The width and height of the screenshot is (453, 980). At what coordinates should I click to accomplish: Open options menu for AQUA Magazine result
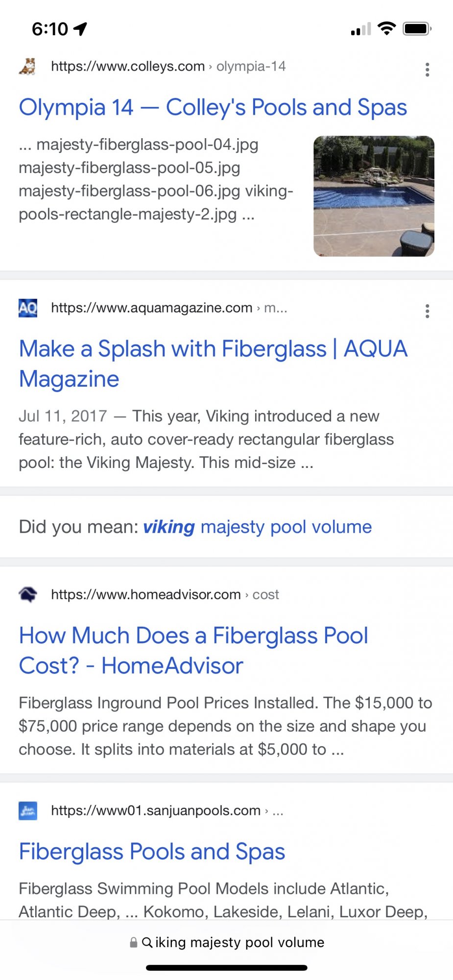tap(427, 311)
